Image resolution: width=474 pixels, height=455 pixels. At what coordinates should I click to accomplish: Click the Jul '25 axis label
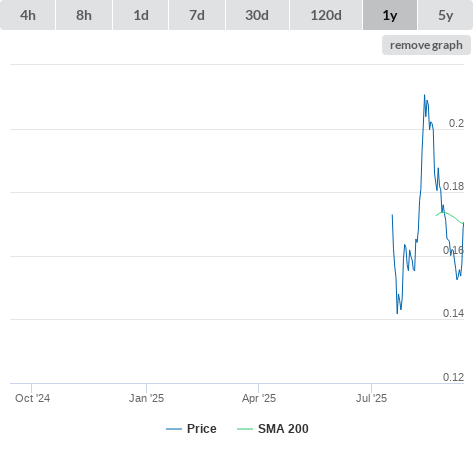(371, 398)
